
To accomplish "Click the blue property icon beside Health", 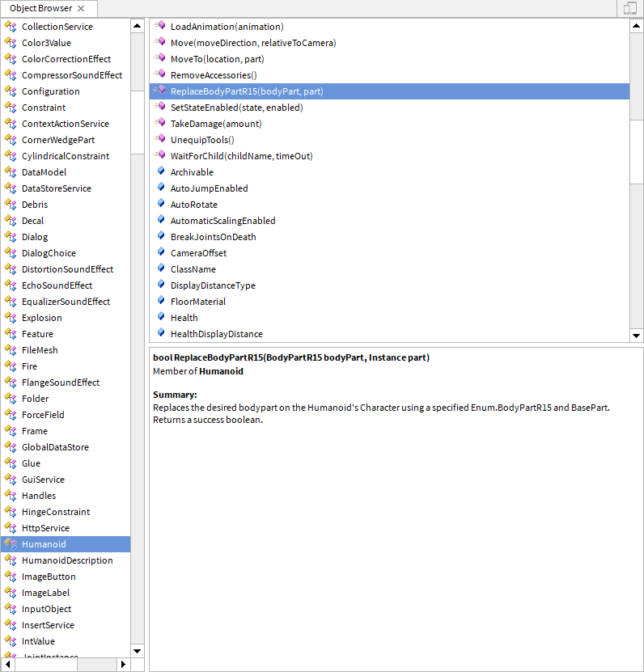I will [x=160, y=318].
